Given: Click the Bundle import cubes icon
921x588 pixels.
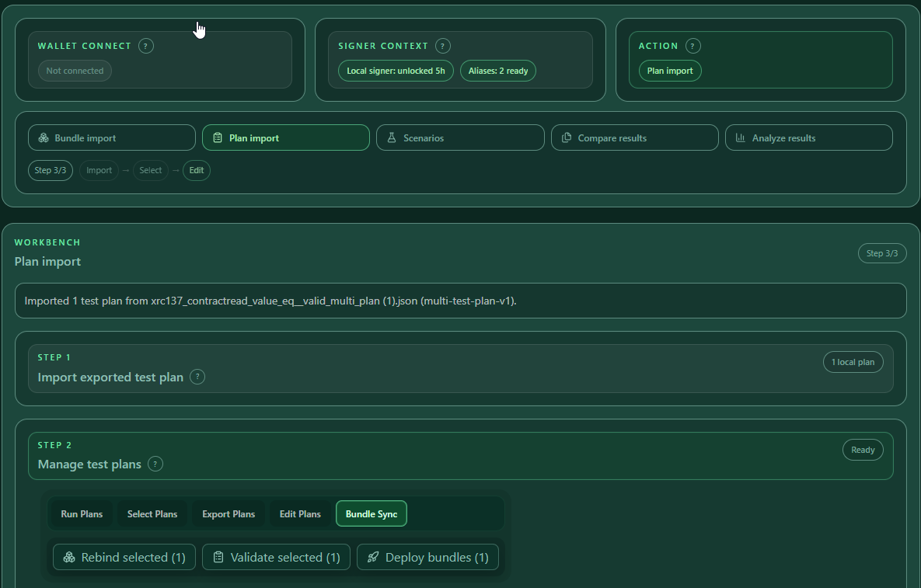Looking at the screenshot, I should pos(44,138).
